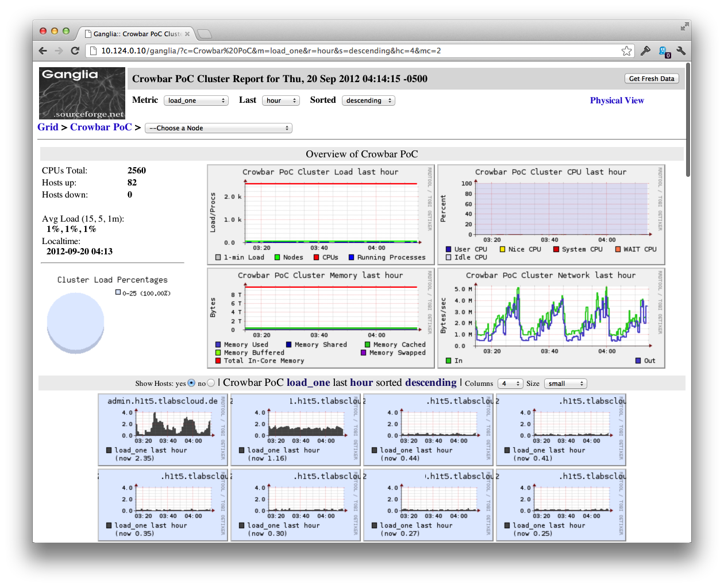The height and width of the screenshot is (588, 724).
Task: Click the Hosts up value 82
Action: [132, 183]
